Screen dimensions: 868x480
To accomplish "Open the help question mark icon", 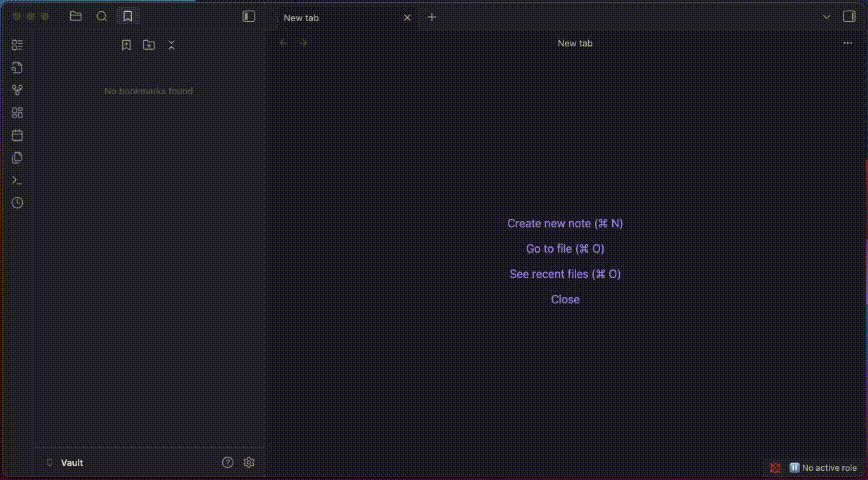I will coord(228,462).
